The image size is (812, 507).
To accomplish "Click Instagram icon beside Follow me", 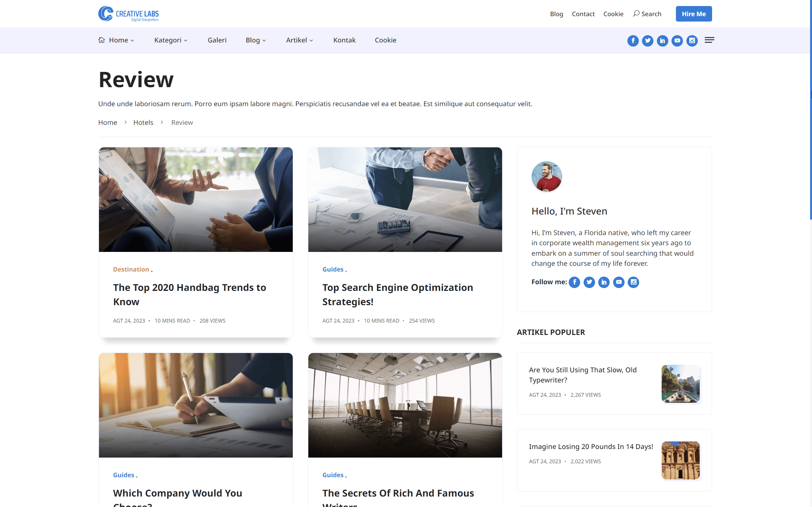I will click(x=633, y=282).
